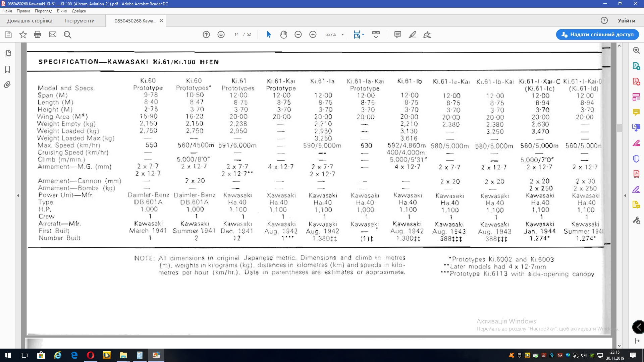Add a sticky note comment
644x362 pixels.
(398, 35)
